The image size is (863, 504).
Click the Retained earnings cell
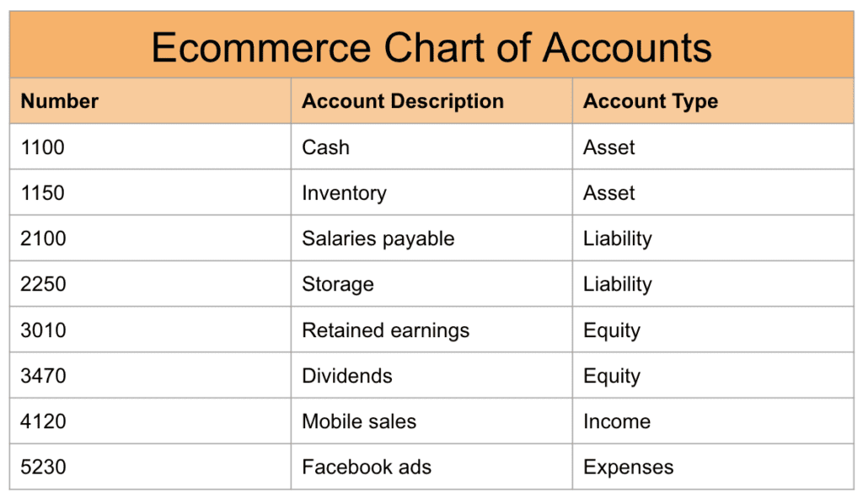pyautogui.click(x=386, y=330)
